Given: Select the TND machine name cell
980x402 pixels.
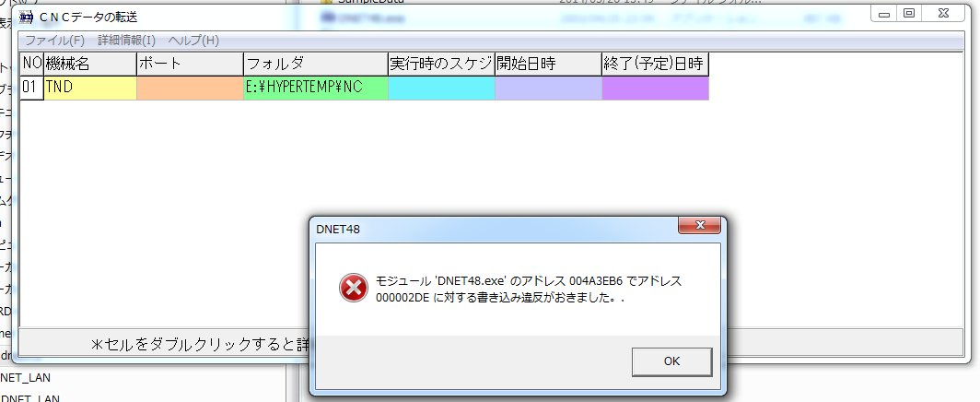Looking at the screenshot, I should click(90, 88).
